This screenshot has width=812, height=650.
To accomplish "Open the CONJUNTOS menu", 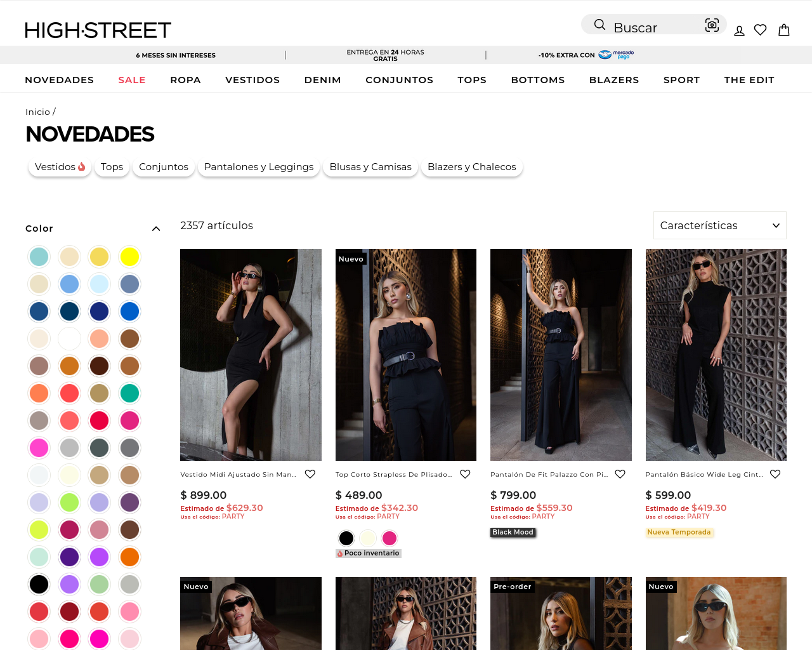I will coord(399,80).
